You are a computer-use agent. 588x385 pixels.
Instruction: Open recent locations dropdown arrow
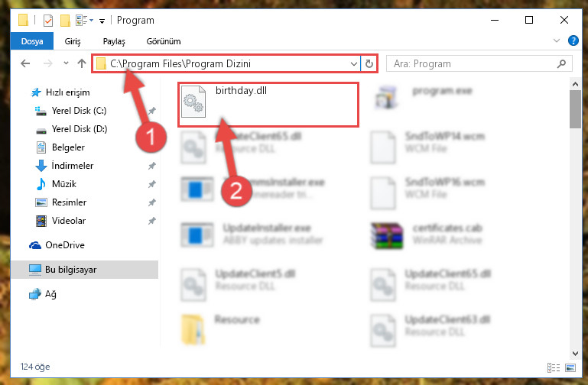66,63
